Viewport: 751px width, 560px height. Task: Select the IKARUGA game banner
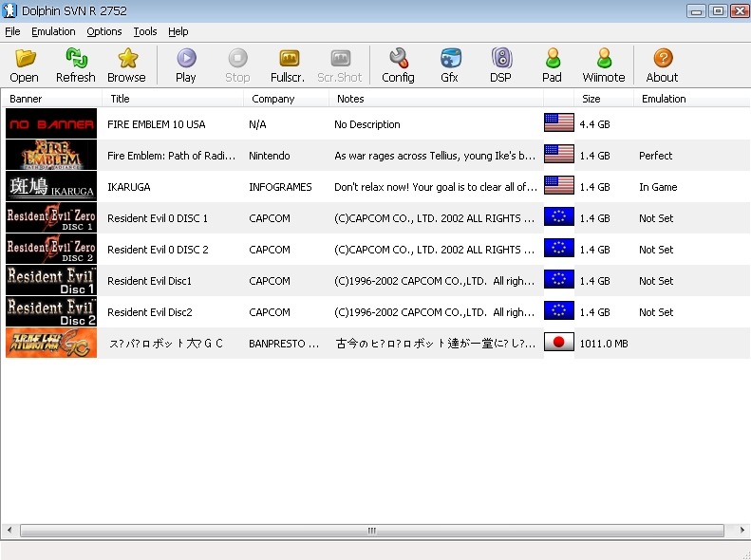pos(51,187)
